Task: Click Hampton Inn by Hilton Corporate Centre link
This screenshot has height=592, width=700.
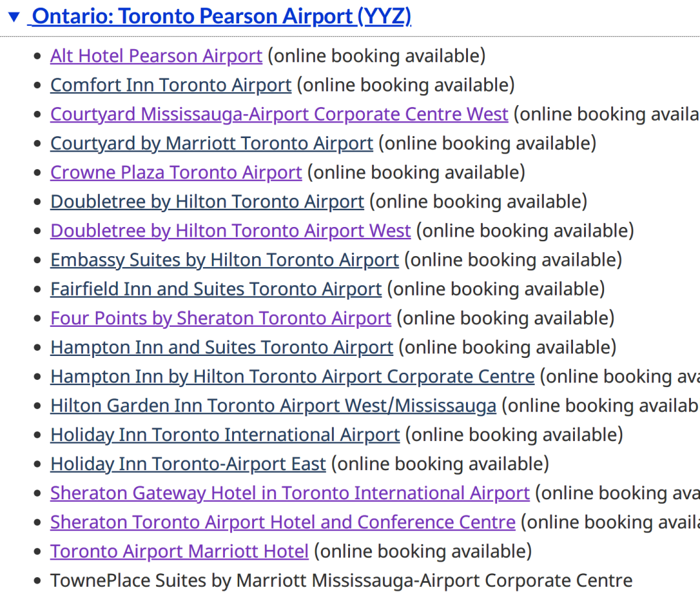Action: click(292, 376)
